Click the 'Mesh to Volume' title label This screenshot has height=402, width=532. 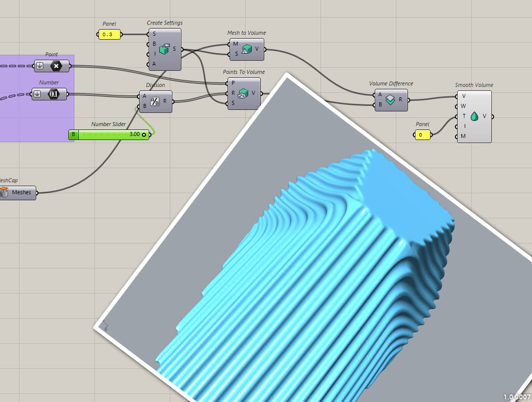click(246, 33)
